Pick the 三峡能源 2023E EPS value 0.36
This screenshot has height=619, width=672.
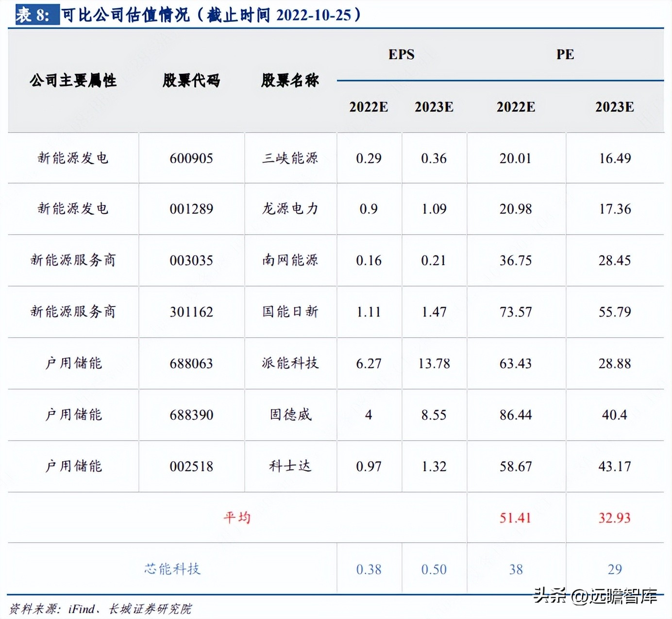(434, 158)
